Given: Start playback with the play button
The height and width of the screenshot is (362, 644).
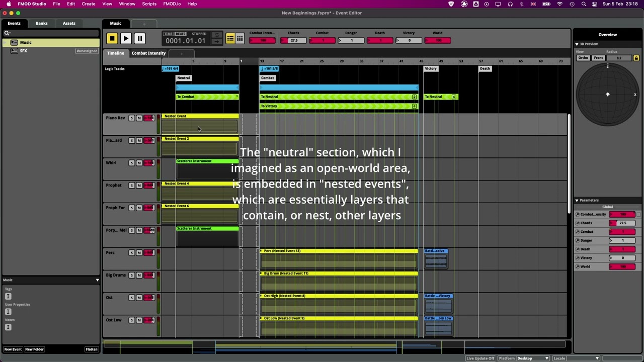Looking at the screenshot, I should point(126,38).
